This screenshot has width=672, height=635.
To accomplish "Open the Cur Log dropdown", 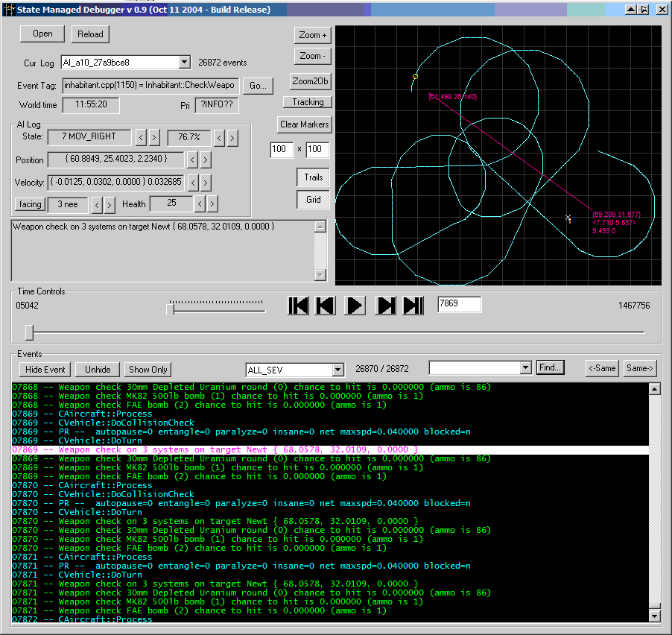I will coord(185,63).
